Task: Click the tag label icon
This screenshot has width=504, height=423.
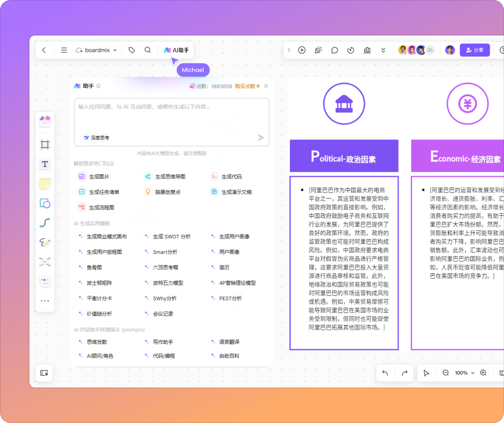Action: tap(132, 50)
